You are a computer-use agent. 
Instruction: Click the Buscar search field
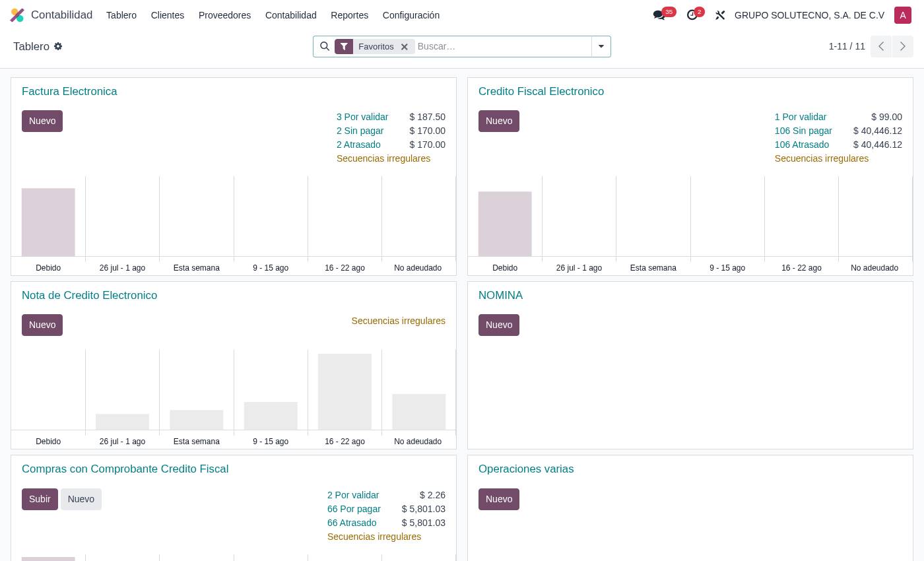[x=503, y=46]
